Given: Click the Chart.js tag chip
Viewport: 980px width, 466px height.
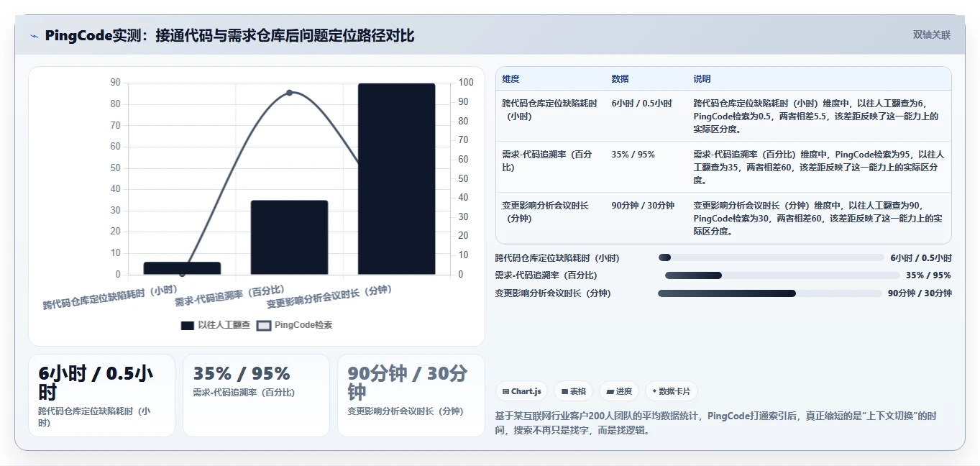Looking at the screenshot, I should (521, 391).
